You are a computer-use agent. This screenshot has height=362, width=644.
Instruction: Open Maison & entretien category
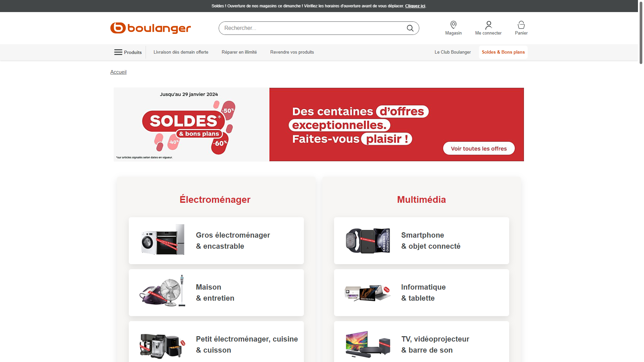[x=216, y=293]
